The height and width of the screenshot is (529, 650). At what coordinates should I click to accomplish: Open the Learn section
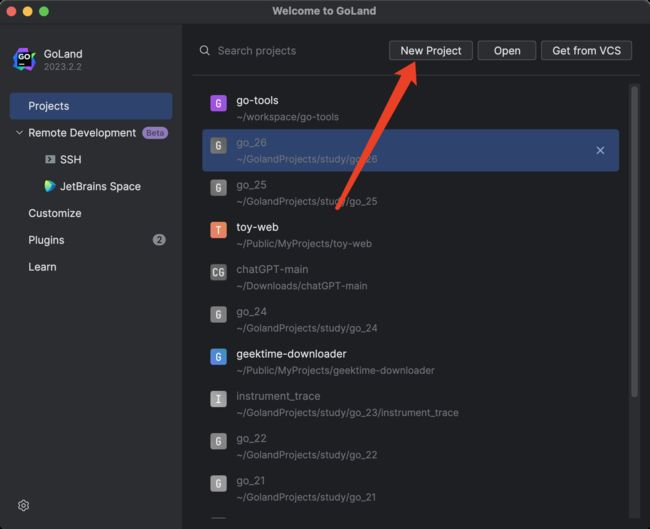click(x=42, y=267)
